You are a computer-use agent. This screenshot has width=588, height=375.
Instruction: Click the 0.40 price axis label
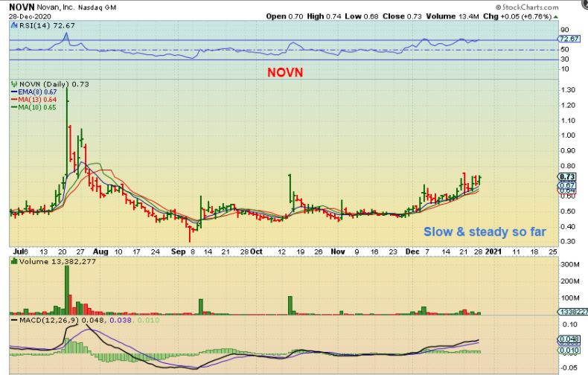tap(568, 226)
